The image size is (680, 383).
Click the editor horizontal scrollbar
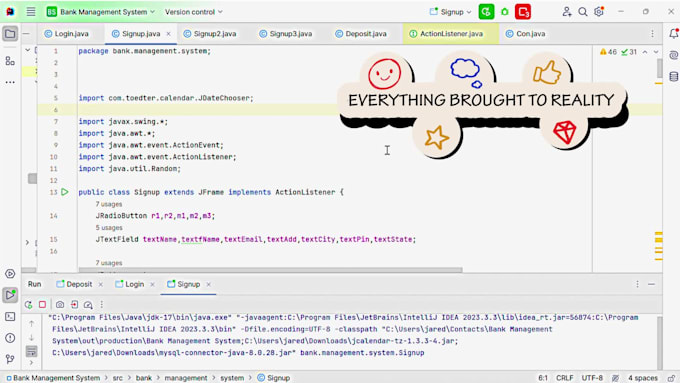click(x=270, y=270)
